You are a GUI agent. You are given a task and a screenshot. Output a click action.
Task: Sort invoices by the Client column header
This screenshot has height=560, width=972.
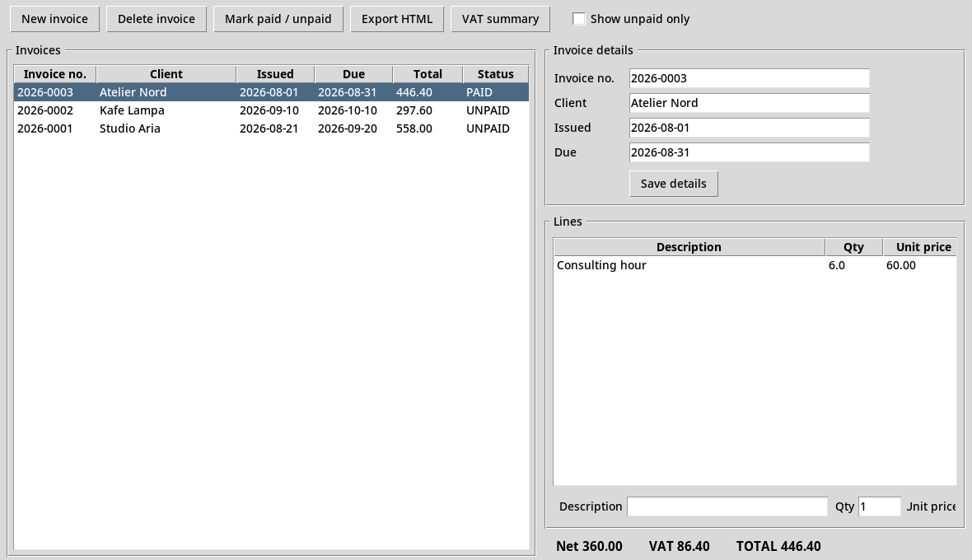coord(166,74)
